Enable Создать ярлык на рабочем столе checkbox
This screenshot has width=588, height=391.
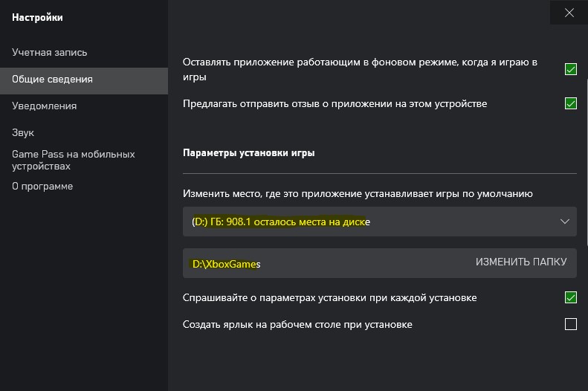[571, 324]
